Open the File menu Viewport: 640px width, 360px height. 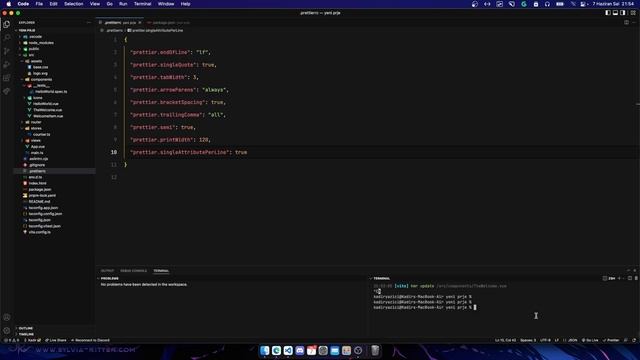39,4
